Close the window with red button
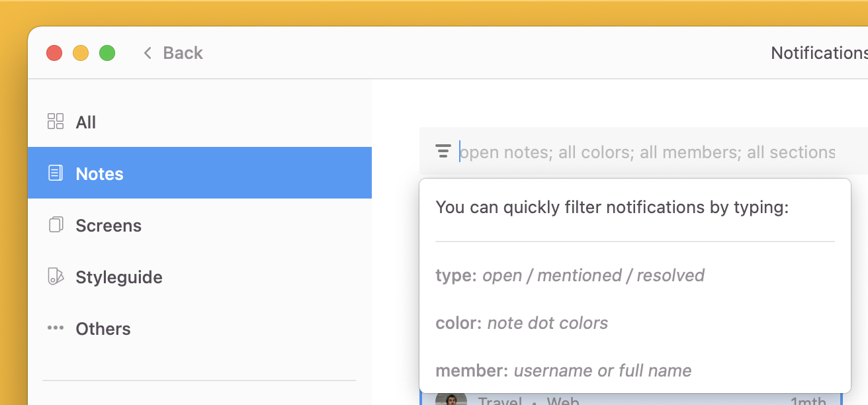The height and width of the screenshot is (405, 868). coord(54,53)
